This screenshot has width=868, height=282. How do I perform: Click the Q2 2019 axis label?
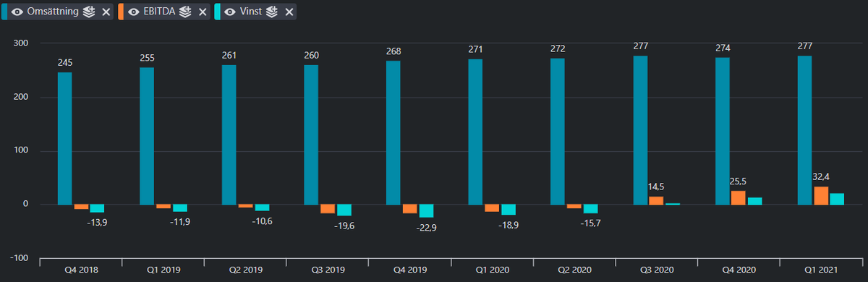click(245, 269)
